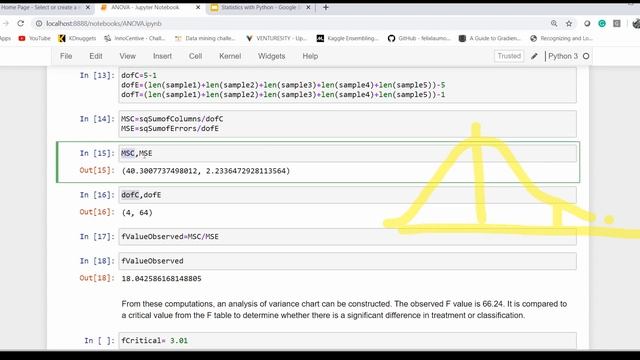
Task: Click into cell In [14] MSC code
Action: (x=347, y=124)
